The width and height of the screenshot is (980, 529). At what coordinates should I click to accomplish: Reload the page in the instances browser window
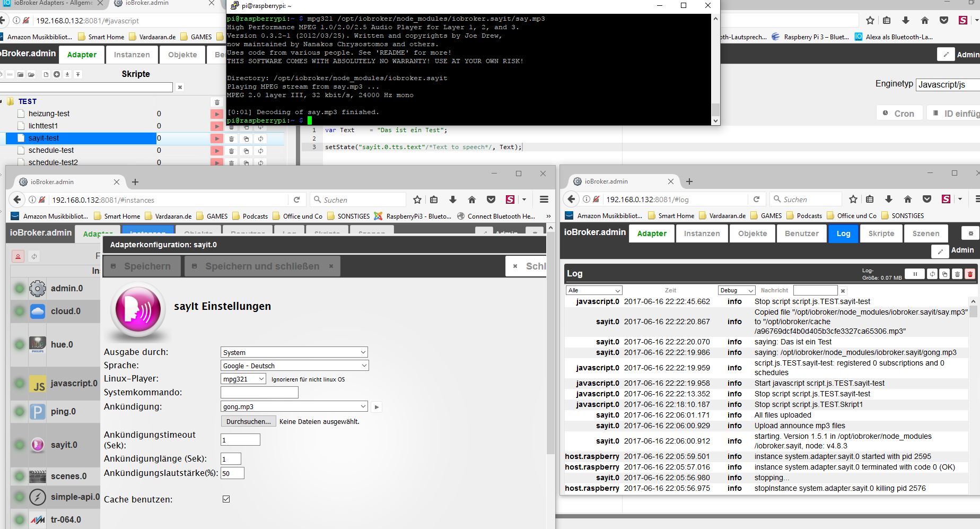pos(296,200)
